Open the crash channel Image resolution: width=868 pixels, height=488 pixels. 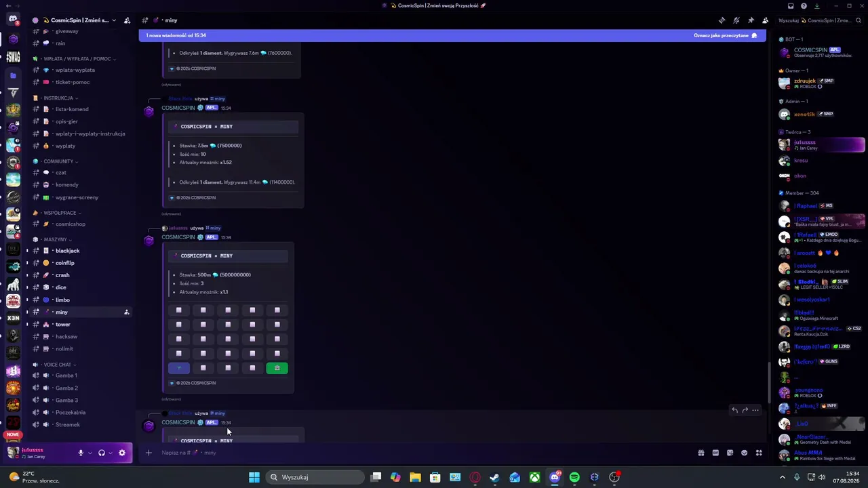pos(80,275)
